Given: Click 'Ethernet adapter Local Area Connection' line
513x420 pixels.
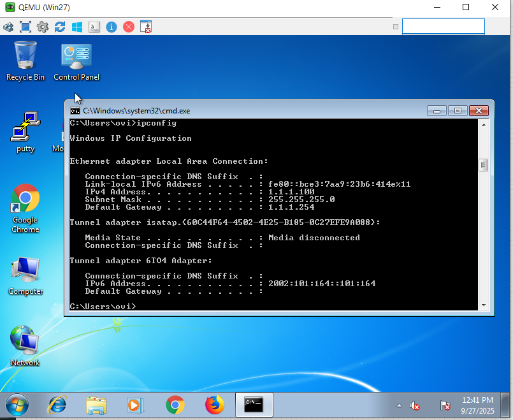Looking at the screenshot, I should click(169, 161).
